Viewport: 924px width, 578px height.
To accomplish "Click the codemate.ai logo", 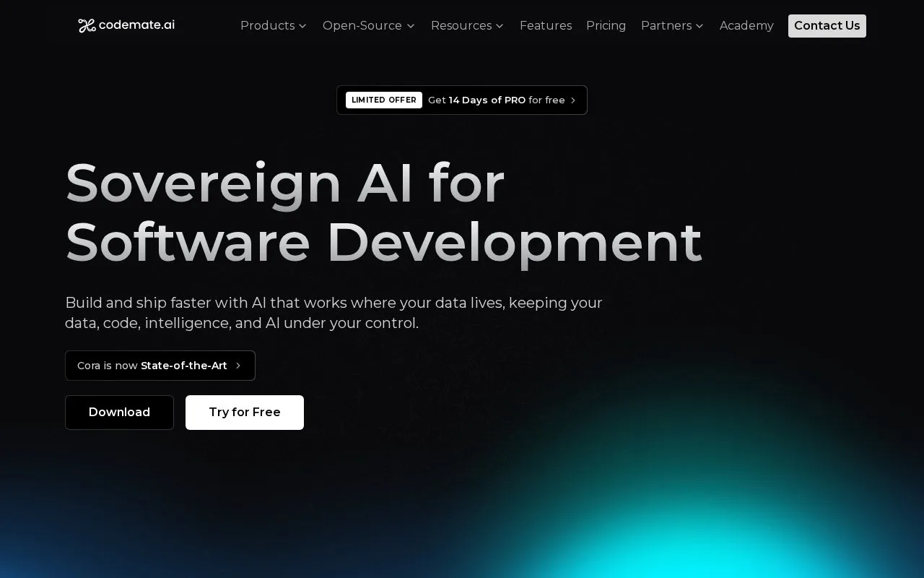I will pos(126,25).
